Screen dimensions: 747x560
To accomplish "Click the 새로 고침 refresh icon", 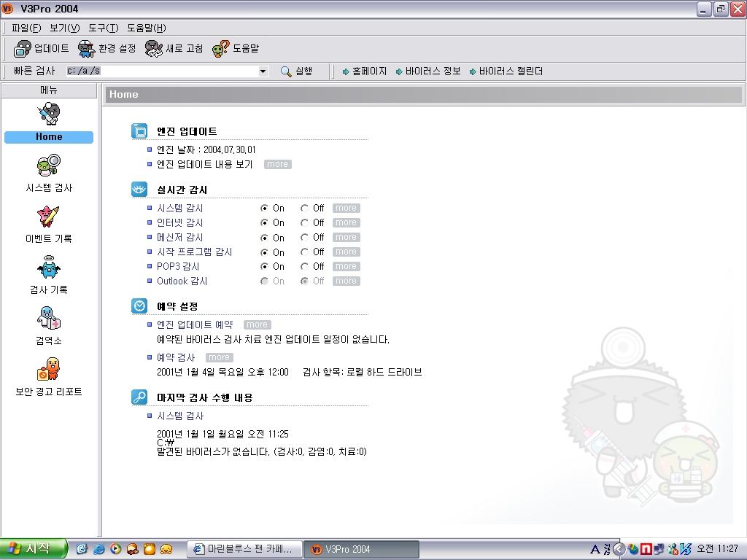I will tap(154, 49).
